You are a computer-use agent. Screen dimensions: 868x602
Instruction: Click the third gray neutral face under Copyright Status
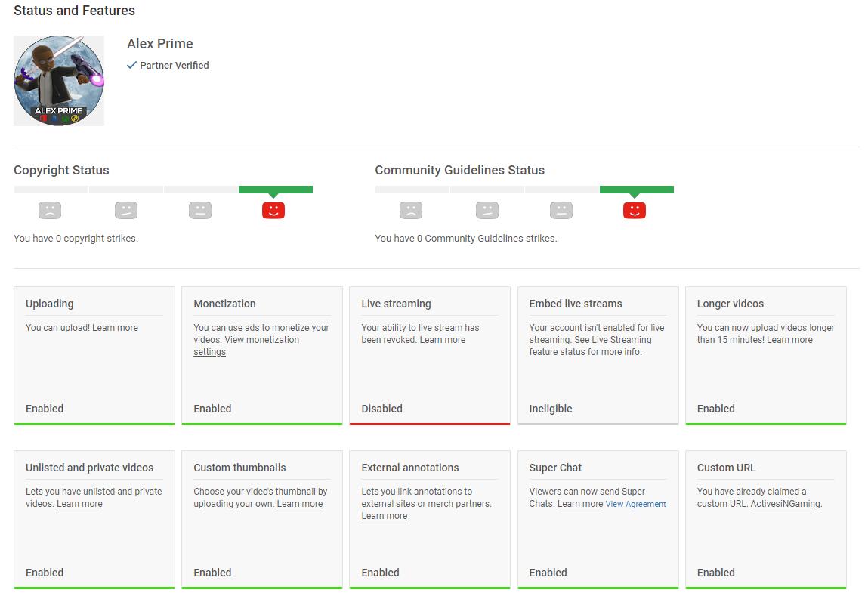(x=200, y=210)
